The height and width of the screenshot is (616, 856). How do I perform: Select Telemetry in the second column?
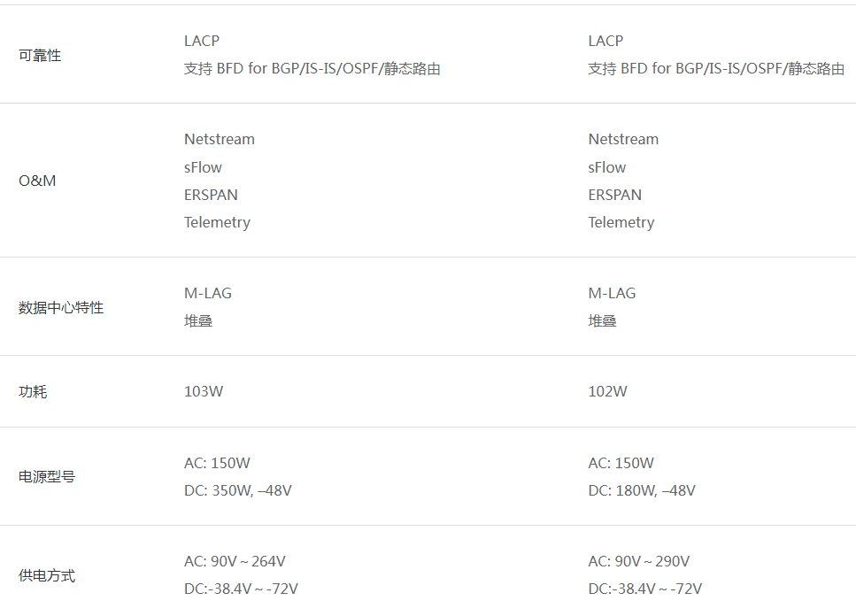click(621, 222)
